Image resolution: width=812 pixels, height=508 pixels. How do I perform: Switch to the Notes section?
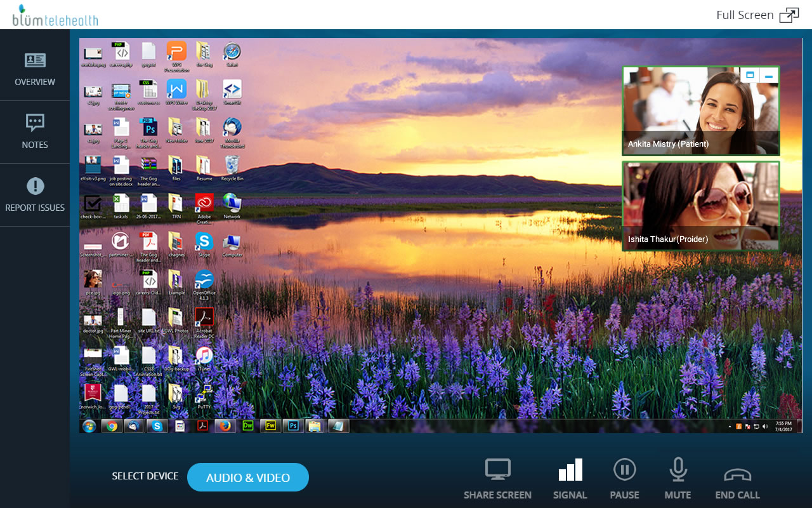pos(35,130)
